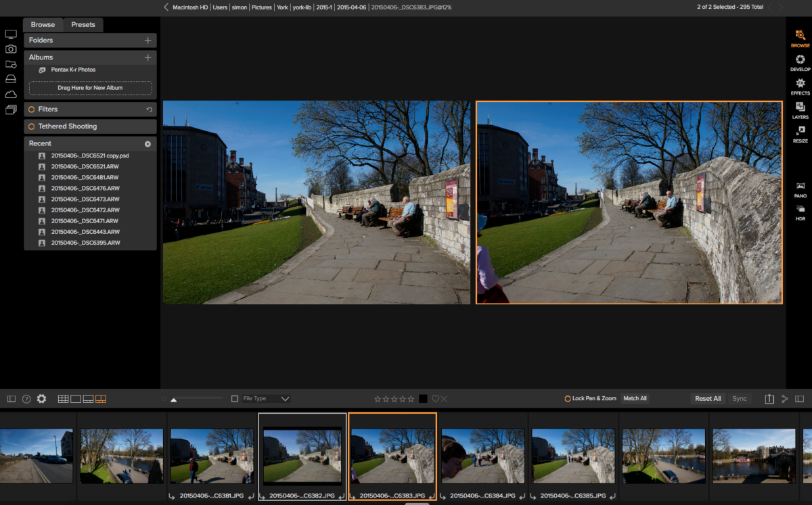
Task: Open cloud storage sources icon
Action: [x=11, y=95]
